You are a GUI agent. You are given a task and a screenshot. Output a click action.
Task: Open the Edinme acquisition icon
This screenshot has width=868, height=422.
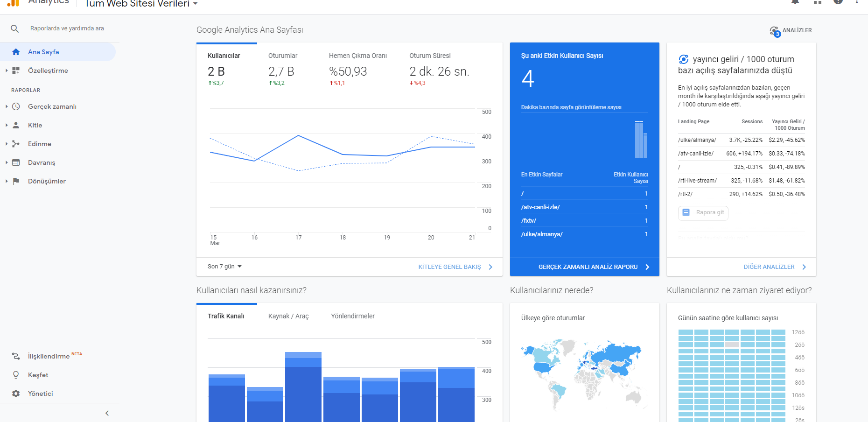click(16, 144)
